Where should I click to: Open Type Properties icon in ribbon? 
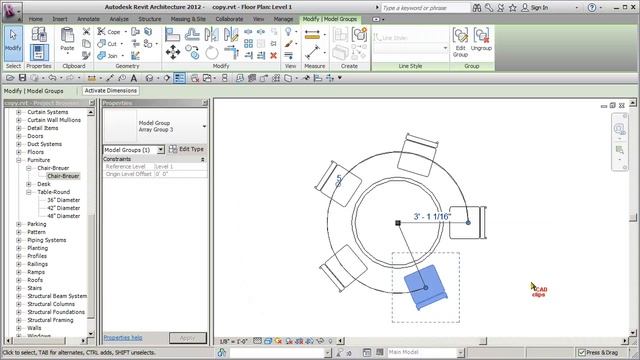coord(39,35)
